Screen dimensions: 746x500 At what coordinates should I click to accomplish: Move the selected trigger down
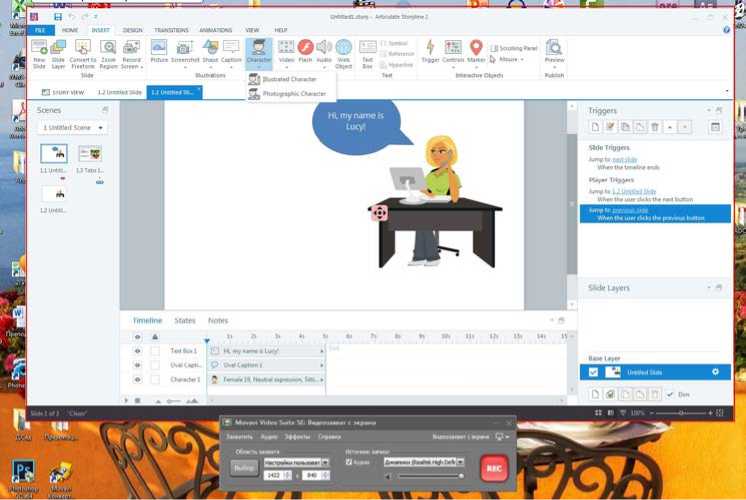point(685,127)
